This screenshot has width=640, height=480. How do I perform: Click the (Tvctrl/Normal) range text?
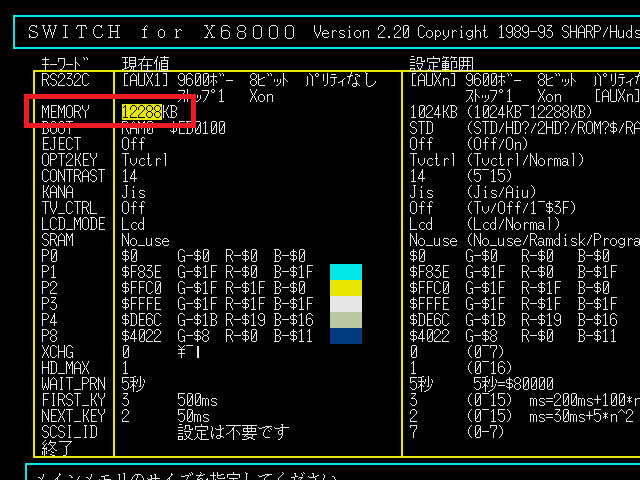pos(525,160)
